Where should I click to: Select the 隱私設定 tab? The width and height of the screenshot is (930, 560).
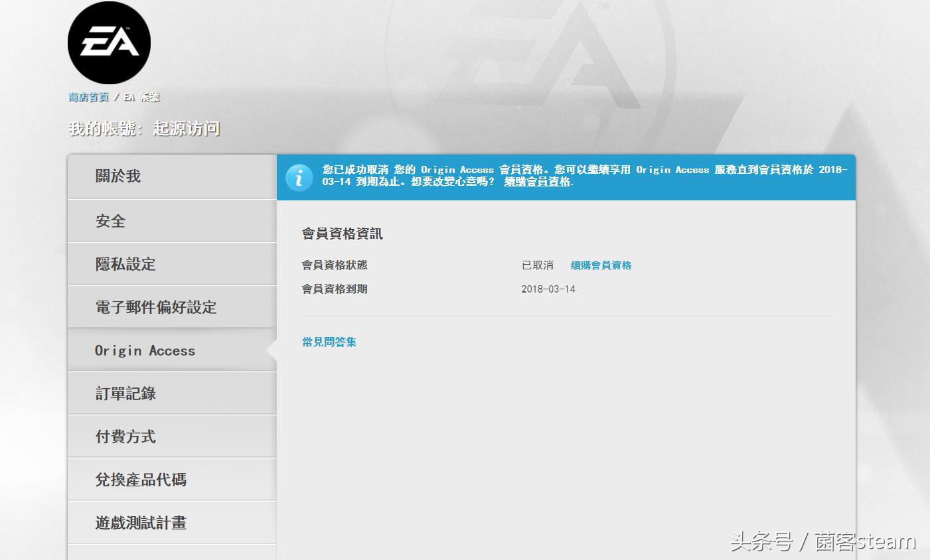[x=172, y=264]
